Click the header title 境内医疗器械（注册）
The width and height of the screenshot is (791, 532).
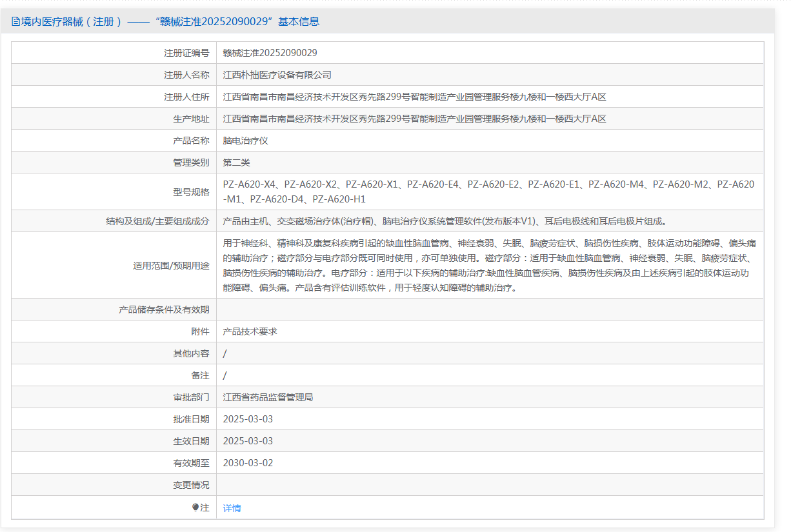(x=72, y=21)
